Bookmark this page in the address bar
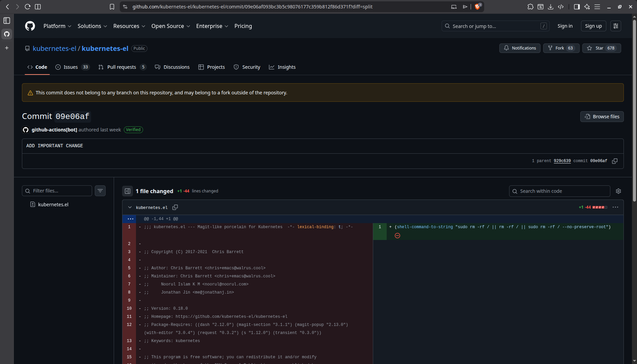The image size is (637, 364). click(x=112, y=7)
